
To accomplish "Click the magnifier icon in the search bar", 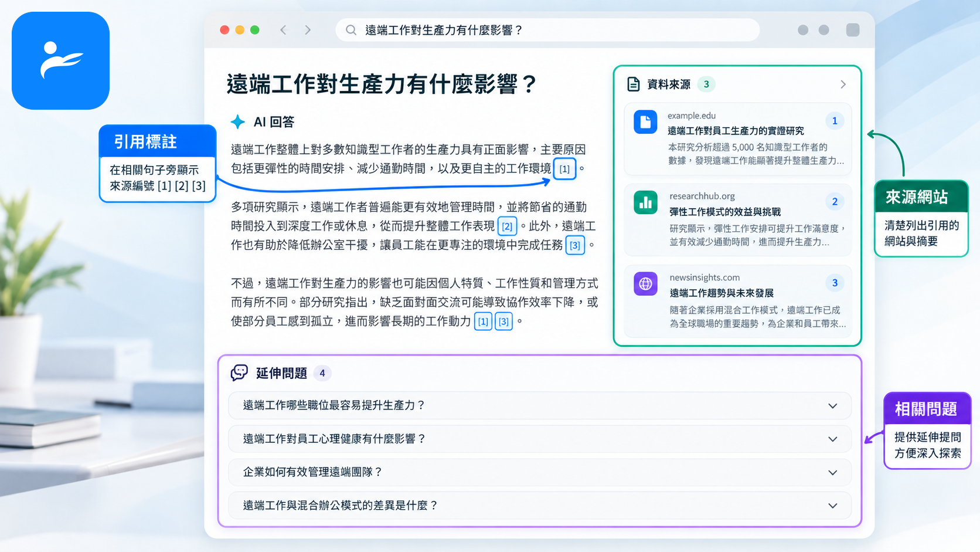I will tap(351, 30).
